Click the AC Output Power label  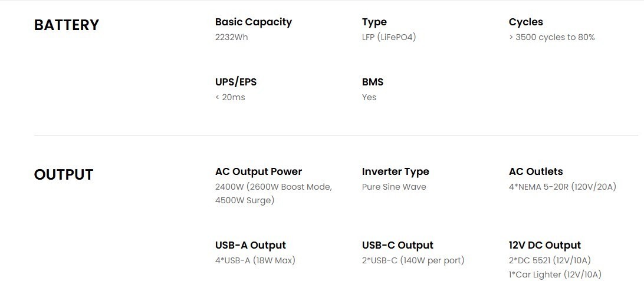pos(258,171)
